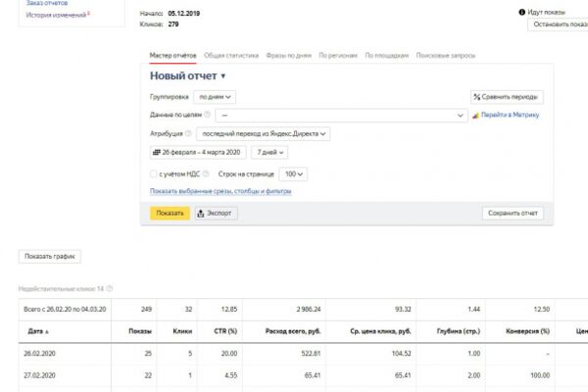588x392 pixels.
Task: Expand the Новый отчет title menu
Action: [223, 76]
